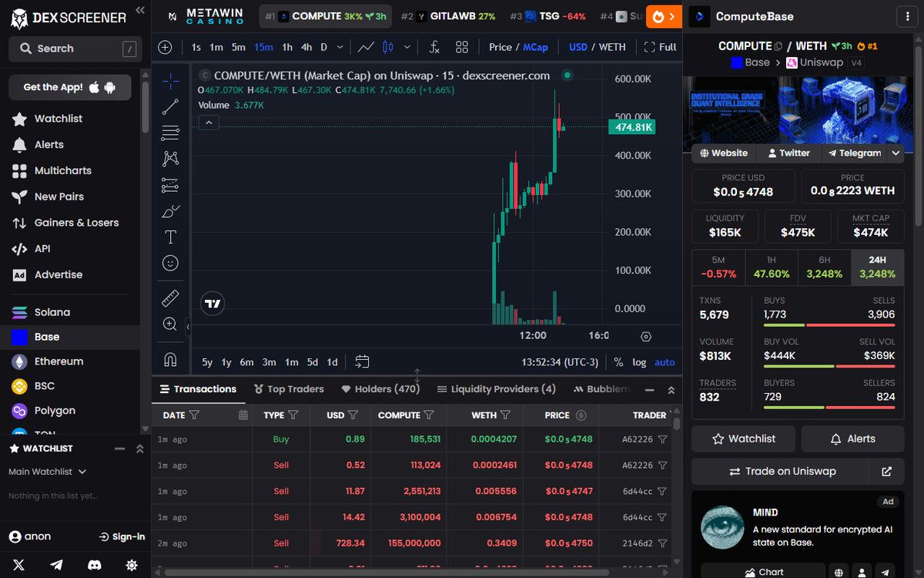Switch chart to line style

click(x=366, y=47)
